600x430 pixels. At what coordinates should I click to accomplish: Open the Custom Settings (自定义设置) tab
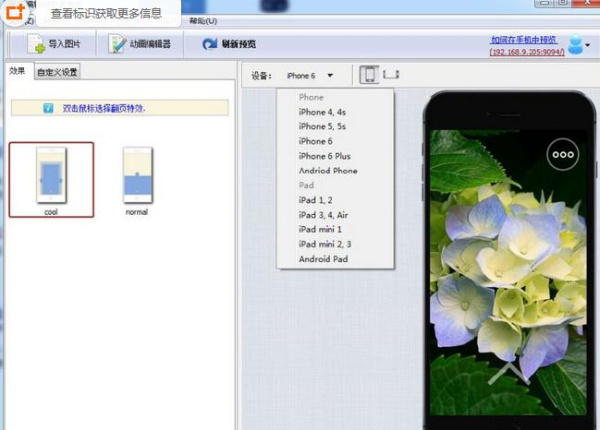click(57, 72)
